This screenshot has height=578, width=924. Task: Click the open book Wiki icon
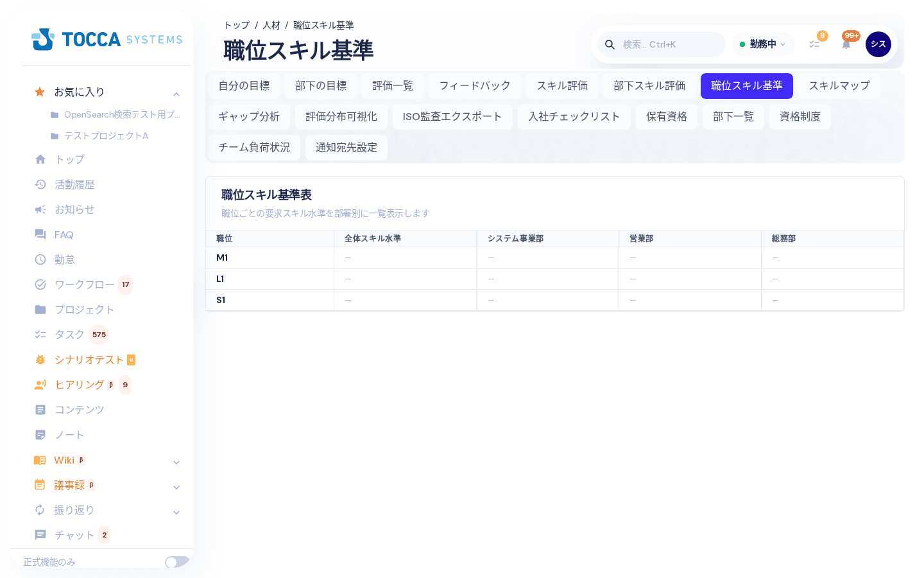click(40, 460)
